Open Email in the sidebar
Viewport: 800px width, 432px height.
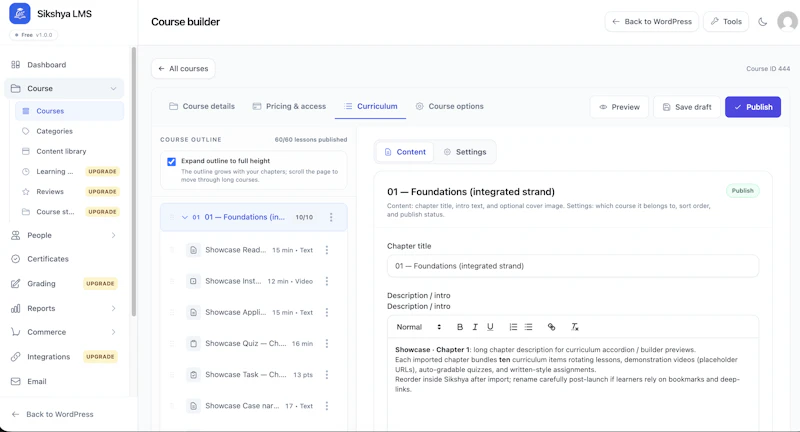[64, 382]
